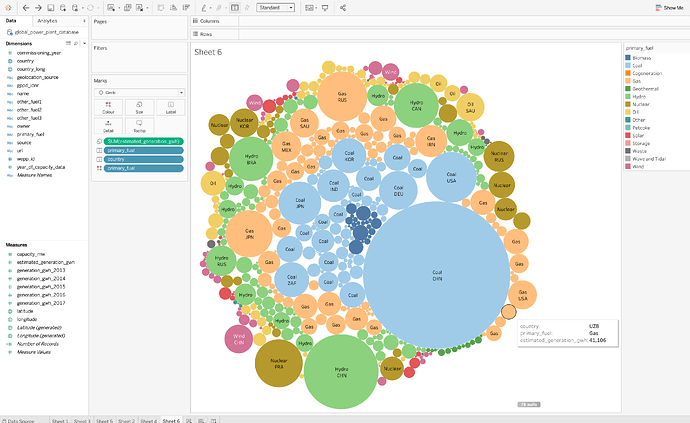690x423 pixels.
Task: Click the Group Members paperclip icon
Action: pyautogui.click(x=219, y=7)
